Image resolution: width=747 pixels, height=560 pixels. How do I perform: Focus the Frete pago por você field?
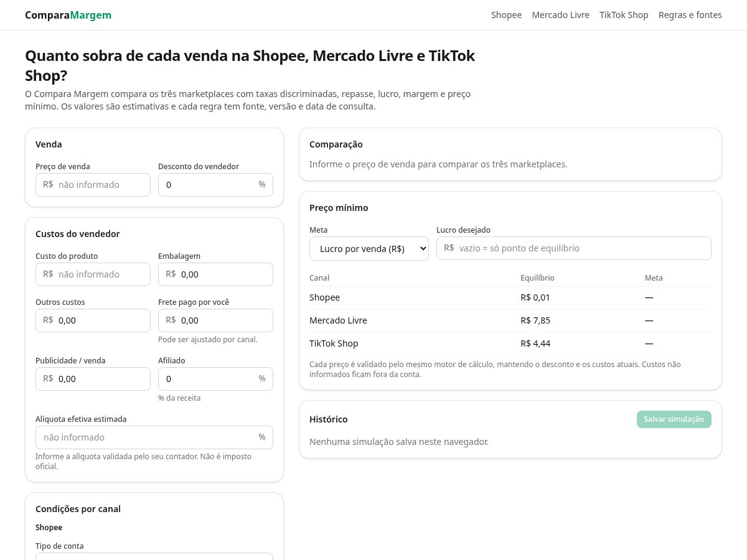(x=215, y=320)
